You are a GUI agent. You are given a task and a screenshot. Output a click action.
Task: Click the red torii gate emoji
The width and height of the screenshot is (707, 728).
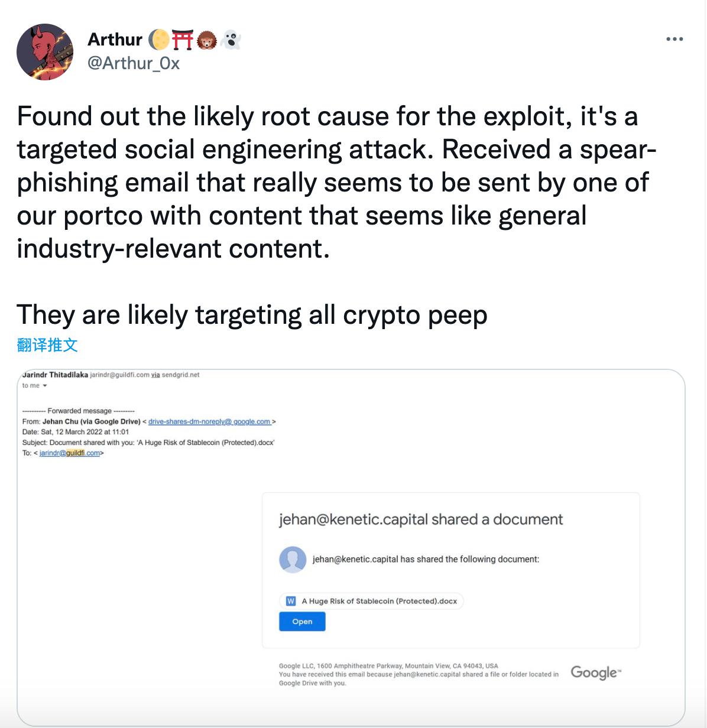click(x=183, y=40)
